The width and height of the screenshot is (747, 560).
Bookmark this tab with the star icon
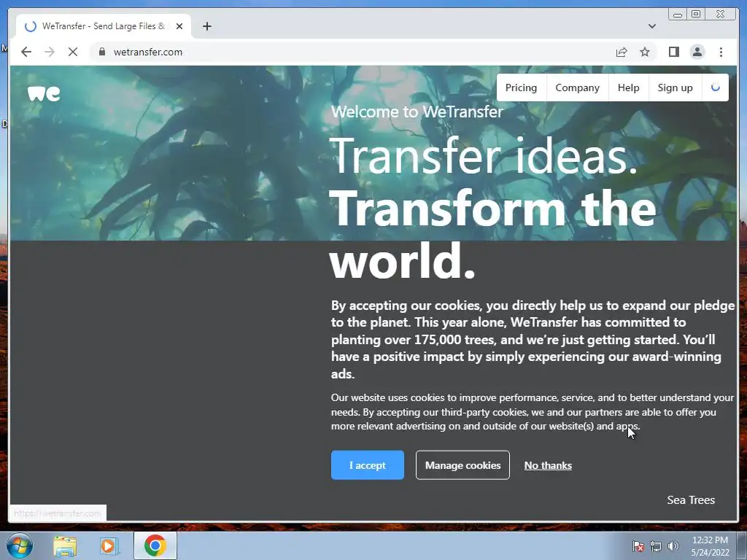645,52
